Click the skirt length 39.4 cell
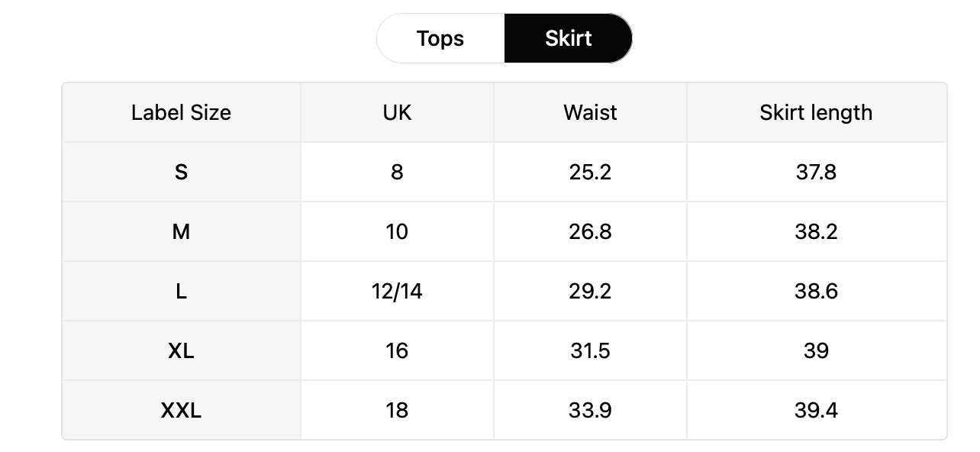 pos(816,410)
